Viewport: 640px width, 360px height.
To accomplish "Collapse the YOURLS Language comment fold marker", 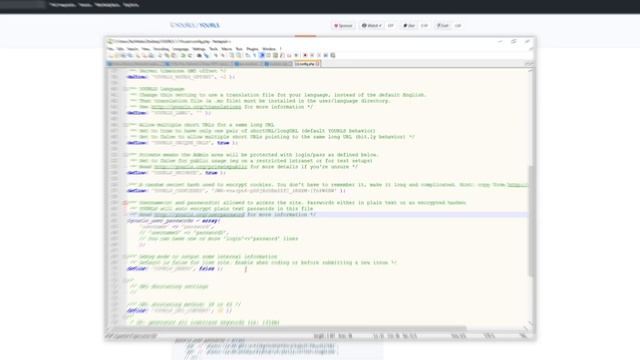I will [125, 89].
